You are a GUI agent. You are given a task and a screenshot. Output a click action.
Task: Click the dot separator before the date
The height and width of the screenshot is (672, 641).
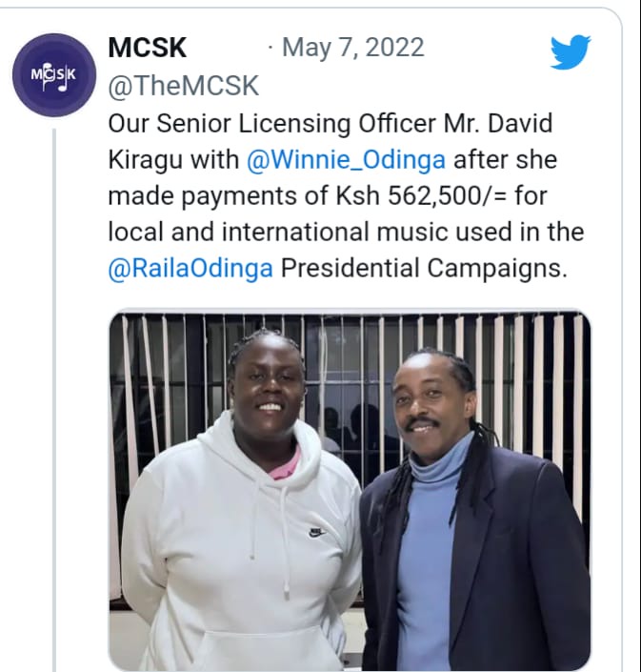pyautogui.click(x=270, y=47)
